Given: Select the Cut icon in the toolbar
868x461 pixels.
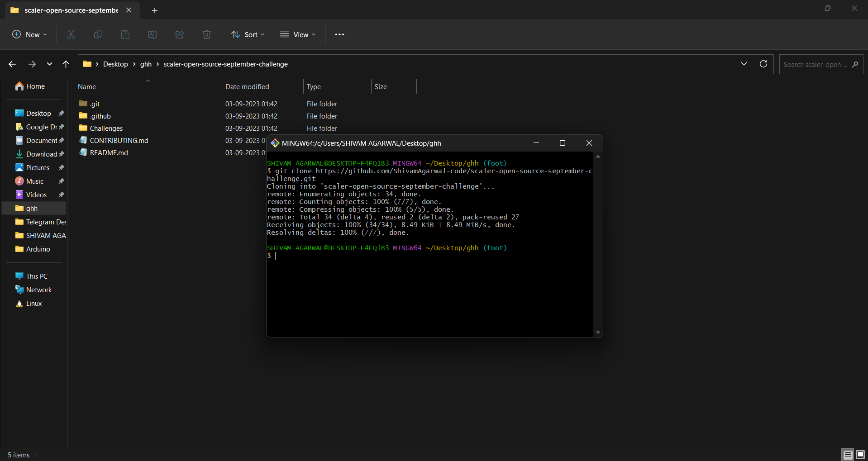Looking at the screenshot, I should 71,34.
